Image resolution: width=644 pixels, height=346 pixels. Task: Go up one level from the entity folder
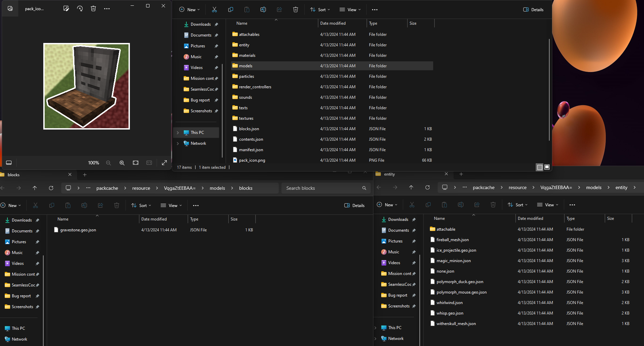[x=411, y=187]
